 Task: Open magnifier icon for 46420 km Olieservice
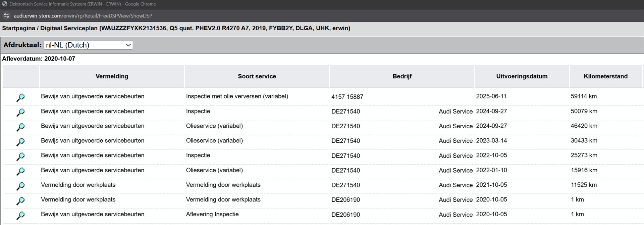click(20, 127)
